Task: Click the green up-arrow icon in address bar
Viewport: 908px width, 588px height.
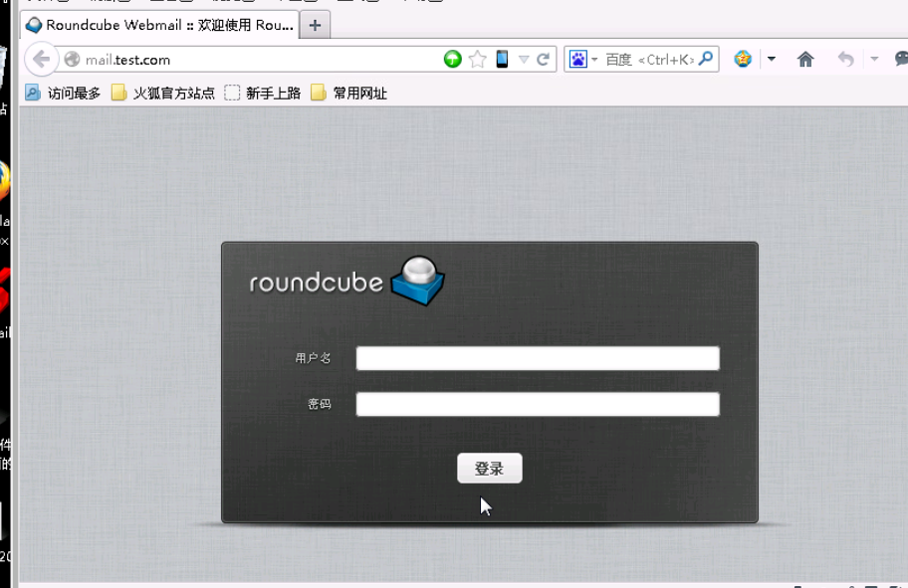Action: tap(452, 59)
